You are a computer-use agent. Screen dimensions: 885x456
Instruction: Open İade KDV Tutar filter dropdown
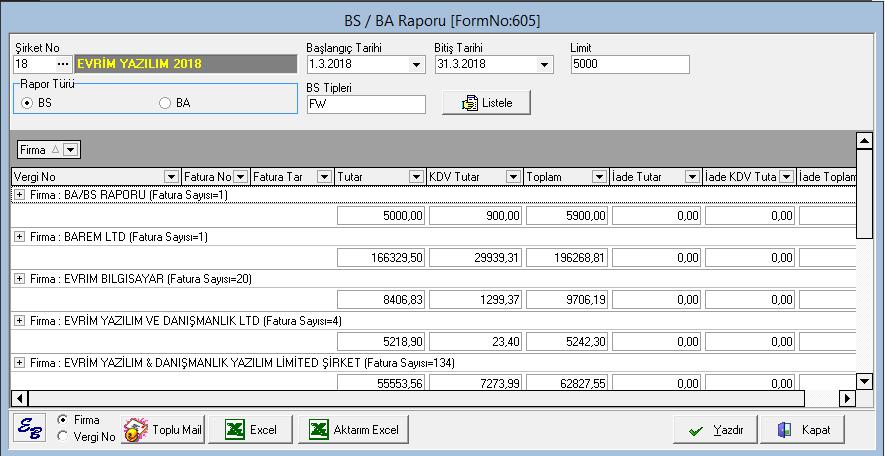(x=786, y=177)
